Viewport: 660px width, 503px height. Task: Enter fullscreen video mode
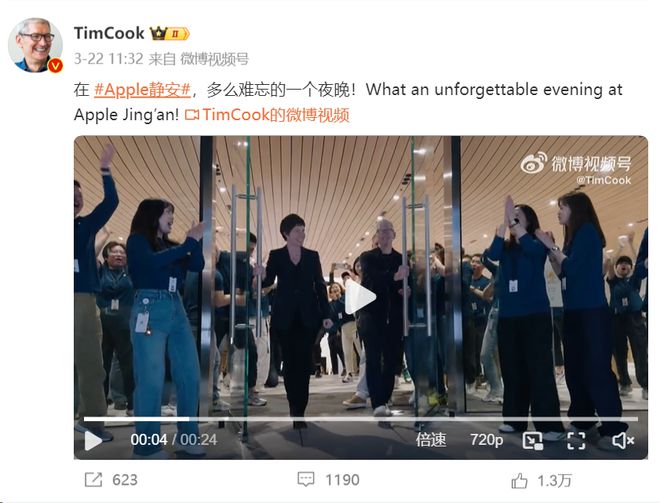click(576, 441)
